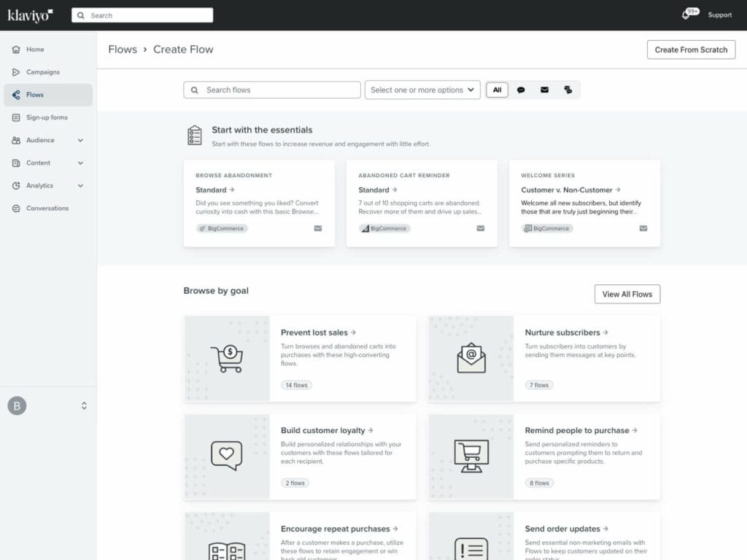Open View All Flows
The image size is (747, 560).
coord(627,294)
